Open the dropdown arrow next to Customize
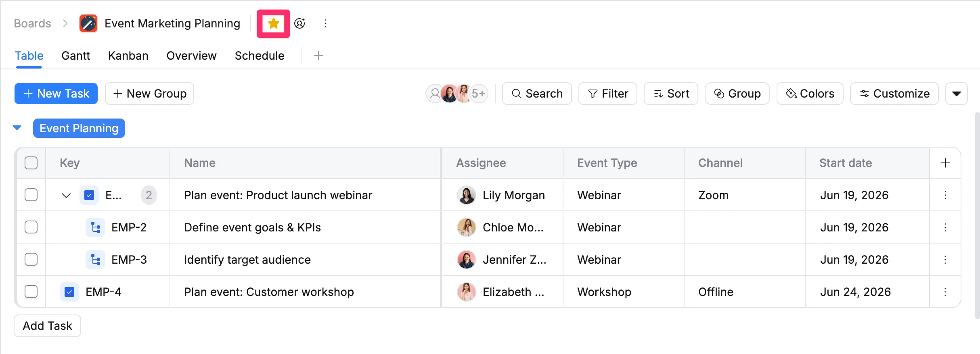Screen dimensions: 980x354 pyautogui.click(x=956, y=94)
